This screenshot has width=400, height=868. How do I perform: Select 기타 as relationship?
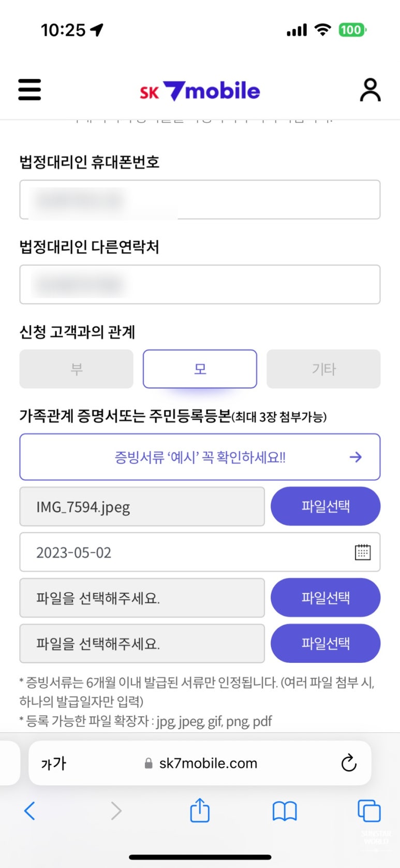click(x=323, y=369)
